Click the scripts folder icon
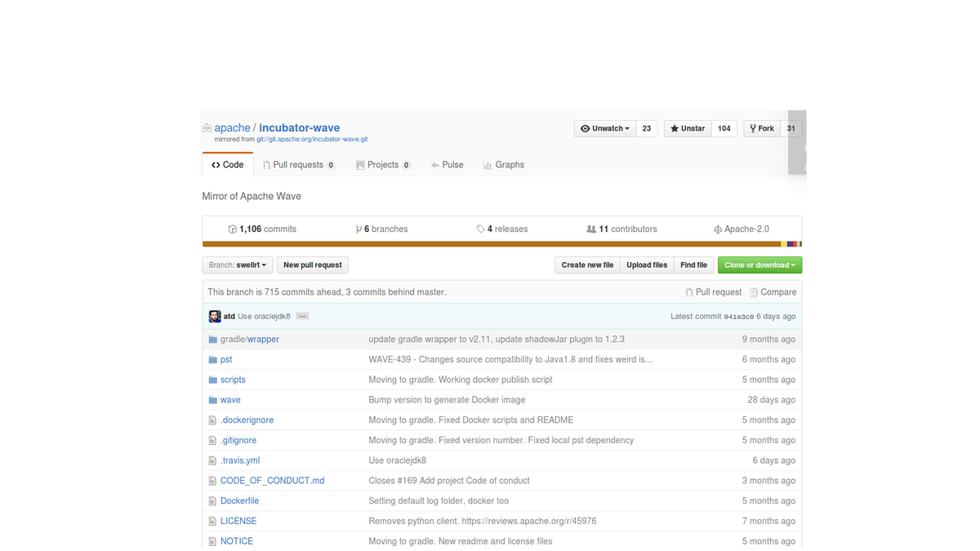The image size is (980, 551). [212, 380]
